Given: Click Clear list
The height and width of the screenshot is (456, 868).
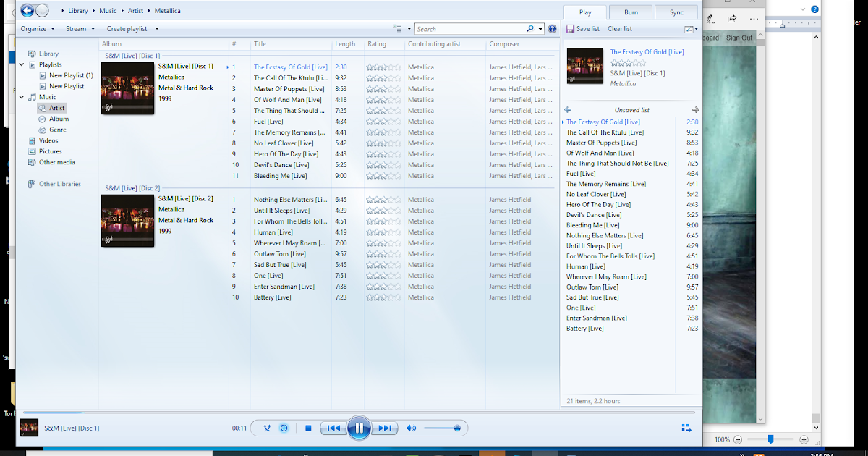Looking at the screenshot, I should click(620, 29).
